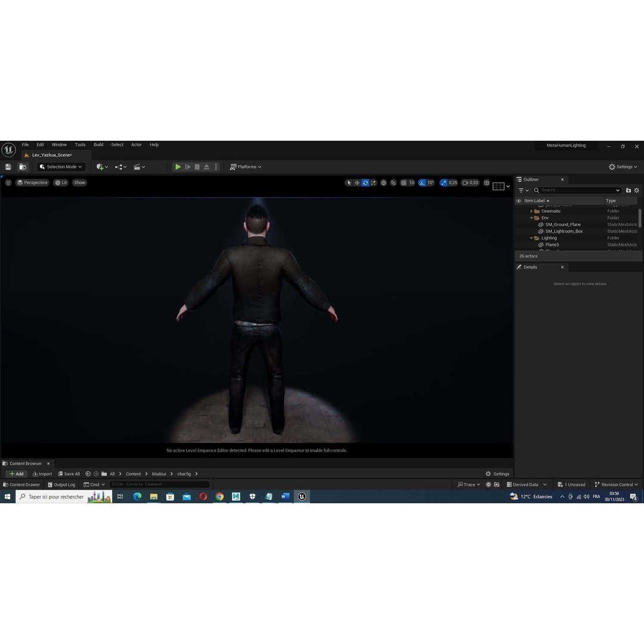
Task: Toggle scale snapping icon
Action: (443, 183)
